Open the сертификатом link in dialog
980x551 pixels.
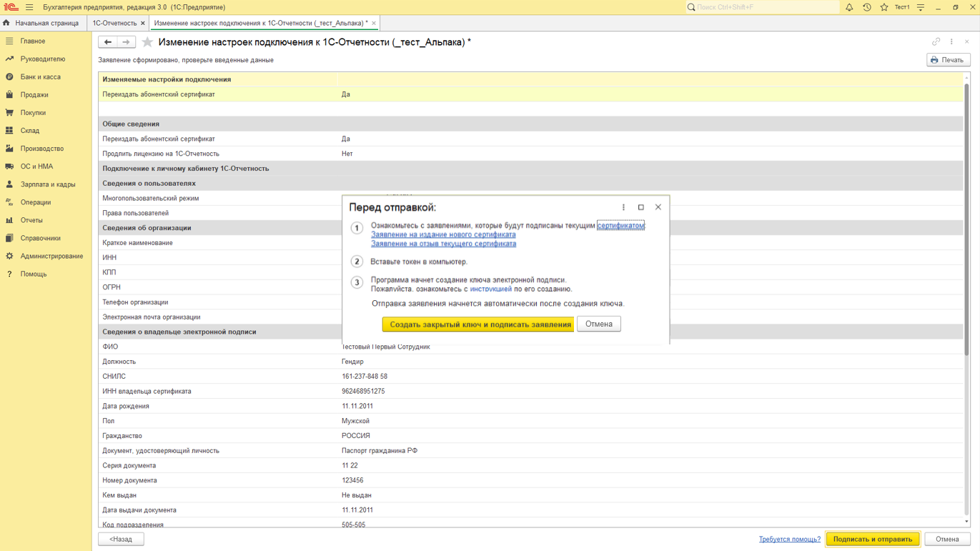(620, 225)
